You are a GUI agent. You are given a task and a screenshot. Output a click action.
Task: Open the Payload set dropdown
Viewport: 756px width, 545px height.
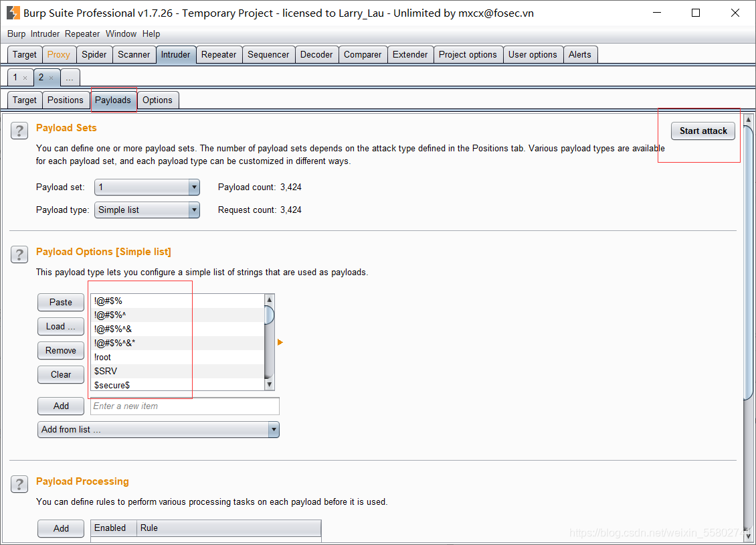pos(147,187)
